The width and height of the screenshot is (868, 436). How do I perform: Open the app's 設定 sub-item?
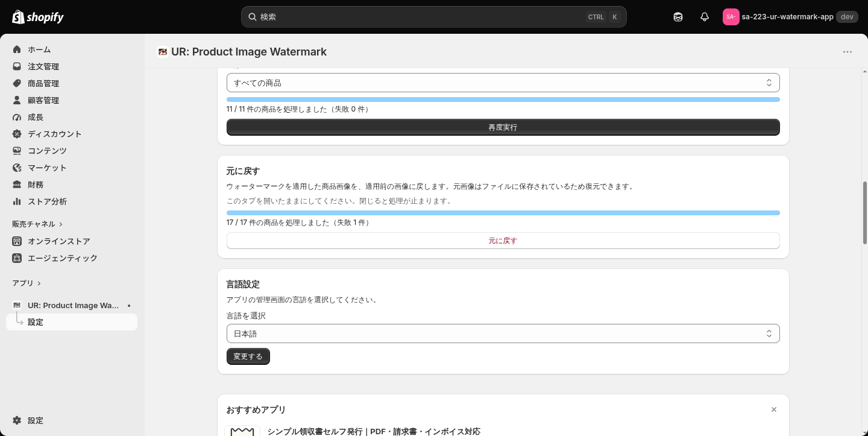click(x=72, y=322)
